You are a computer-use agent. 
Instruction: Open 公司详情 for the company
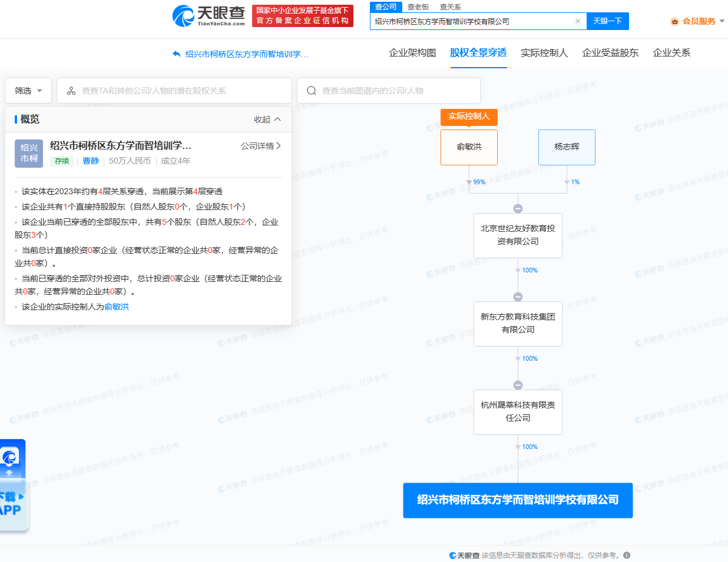[261, 146]
